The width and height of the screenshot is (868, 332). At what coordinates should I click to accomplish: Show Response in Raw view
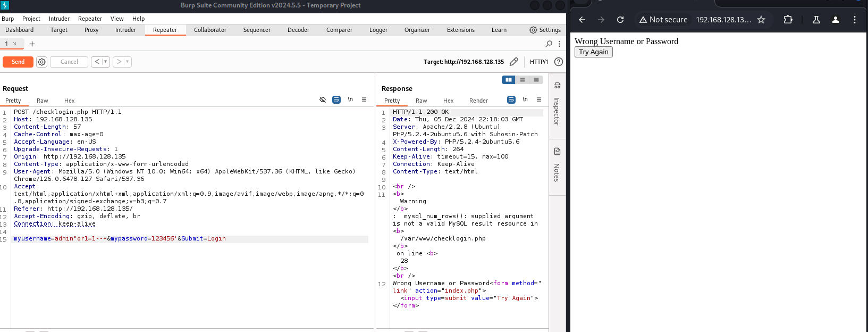click(422, 101)
